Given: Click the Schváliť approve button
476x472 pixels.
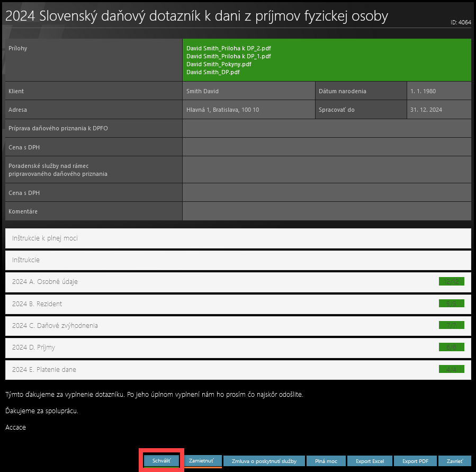Looking at the screenshot, I should pos(161,461).
